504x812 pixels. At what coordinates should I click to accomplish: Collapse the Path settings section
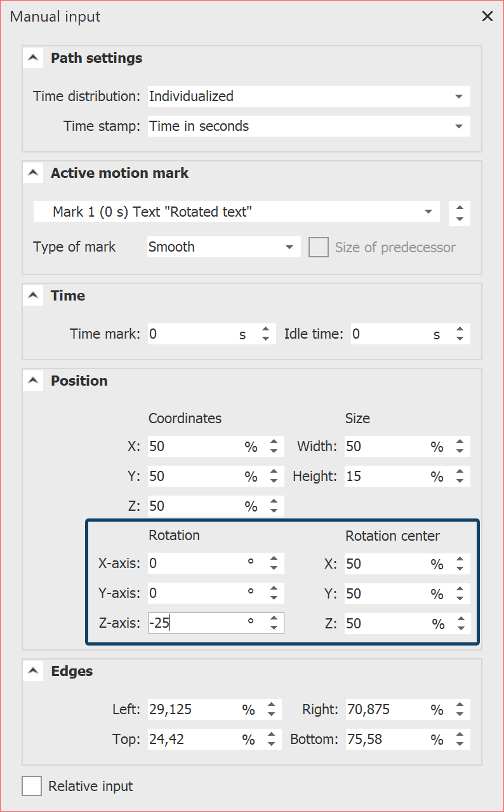click(33, 57)
